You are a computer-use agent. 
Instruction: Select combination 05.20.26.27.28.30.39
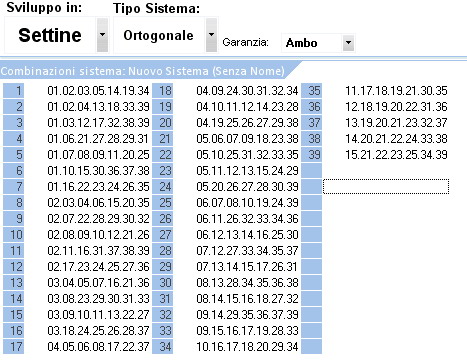click(247, 187)
